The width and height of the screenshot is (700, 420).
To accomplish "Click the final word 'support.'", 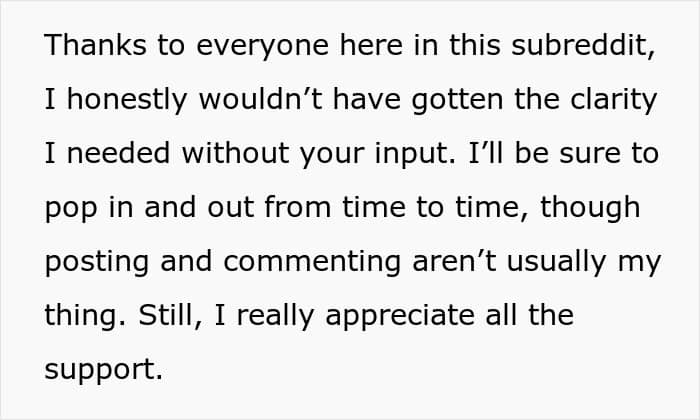I will click(x=104, y=371).
